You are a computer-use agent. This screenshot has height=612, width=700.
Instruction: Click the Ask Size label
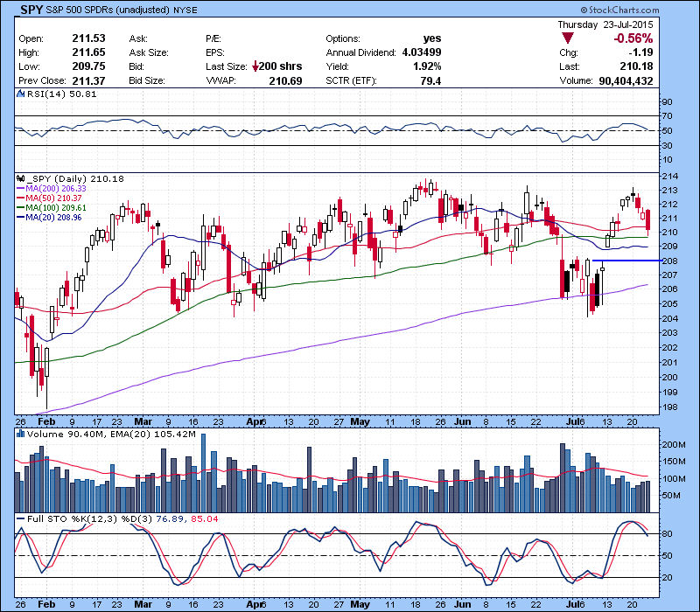point(149,52)
